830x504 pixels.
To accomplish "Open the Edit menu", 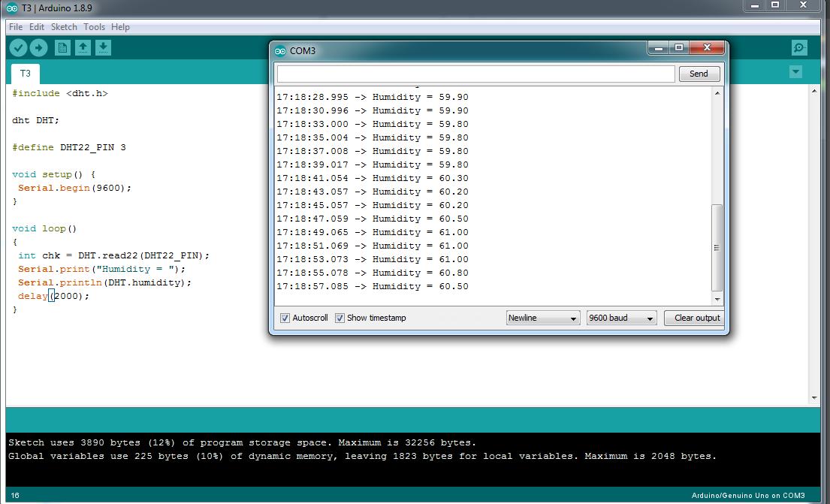I will pyautogui.click(x=37, y=27).
